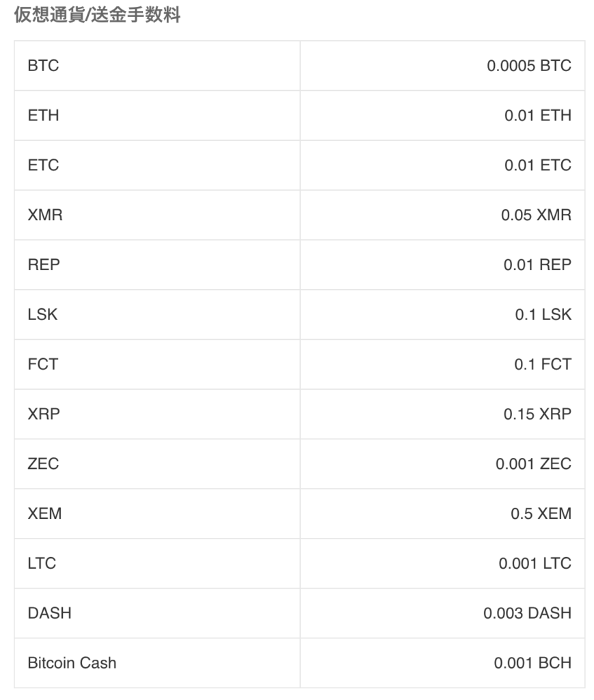Click the 0.01 ETC fee cell
Screen dimensions: 594x700
click(537, 165)
